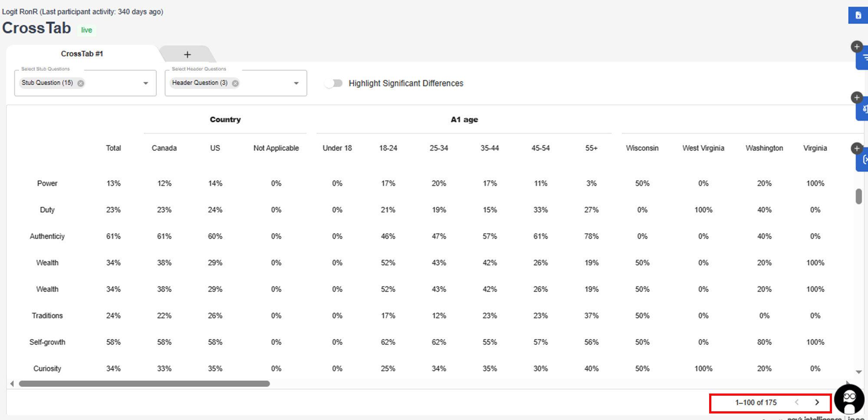The image size is (868, 420).
Task: Expand the Select Stub Questions dropdown
Action: tap(146, 83)
